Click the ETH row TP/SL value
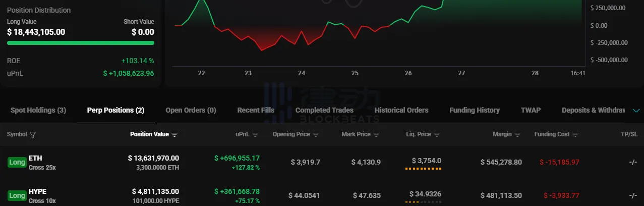Viewport: 644px width, 206px height. [x=633, y=162]
